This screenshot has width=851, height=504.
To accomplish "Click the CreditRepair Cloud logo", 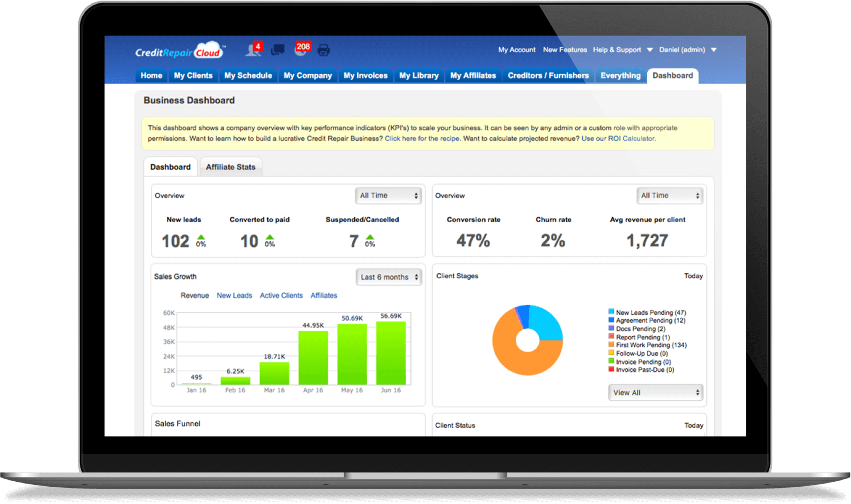I will point(179,51).
